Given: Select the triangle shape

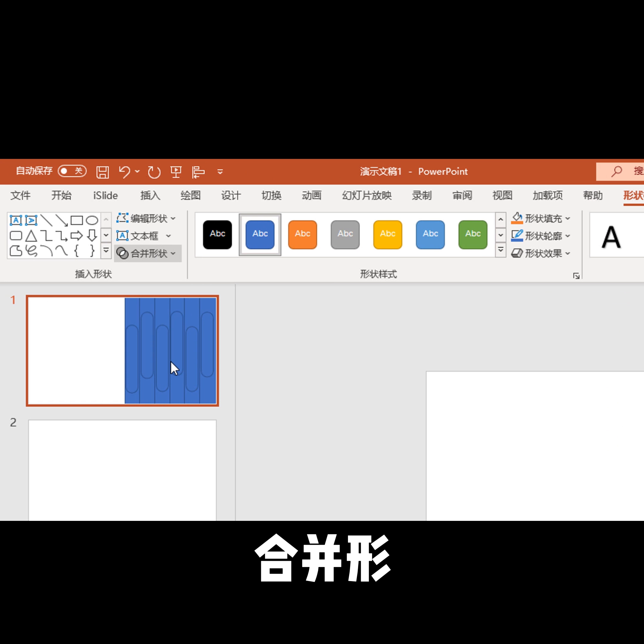Looking at the screenshot, I should click(x=31, y=236).
